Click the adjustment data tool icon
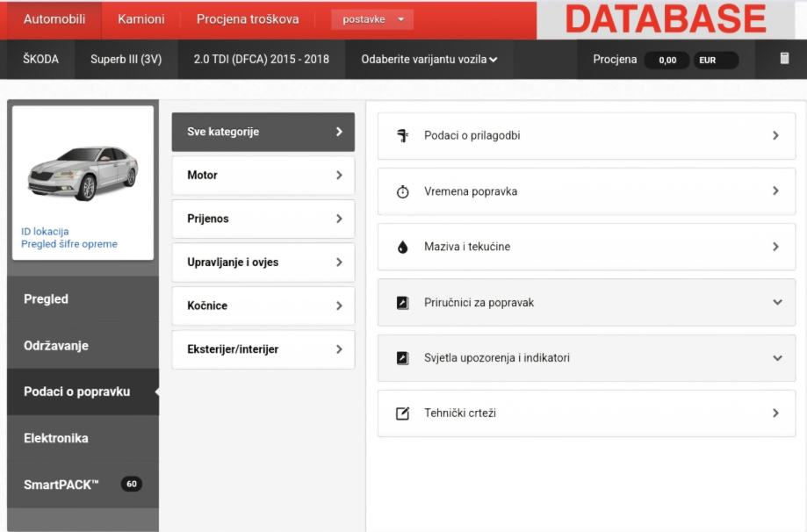807x532 pixels. click(402, 136)
